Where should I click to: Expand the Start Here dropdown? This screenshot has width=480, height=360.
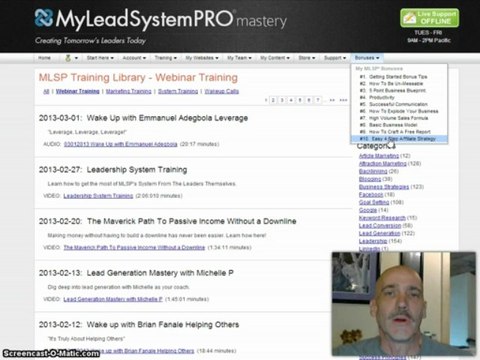click(100, 58)
